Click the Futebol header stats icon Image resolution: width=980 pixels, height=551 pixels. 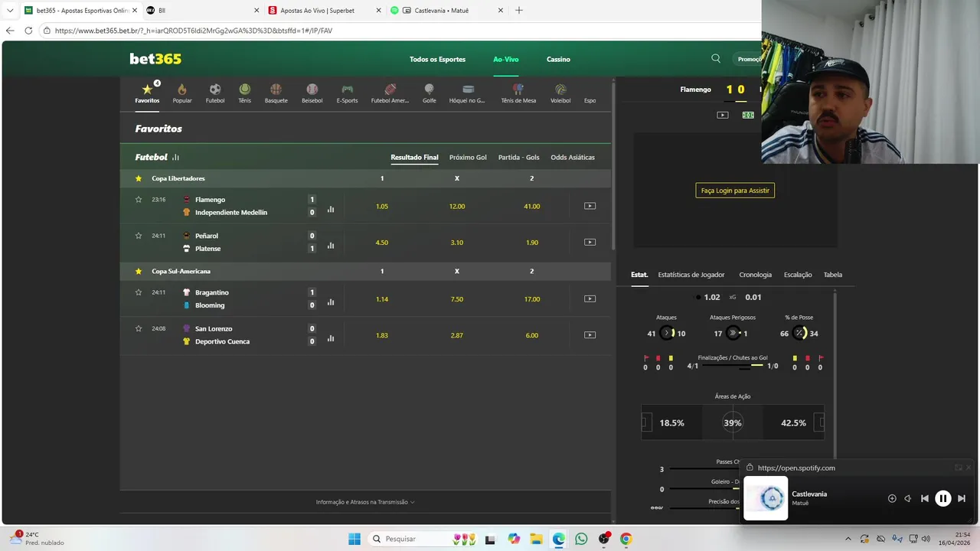click(x=175, y=157)
